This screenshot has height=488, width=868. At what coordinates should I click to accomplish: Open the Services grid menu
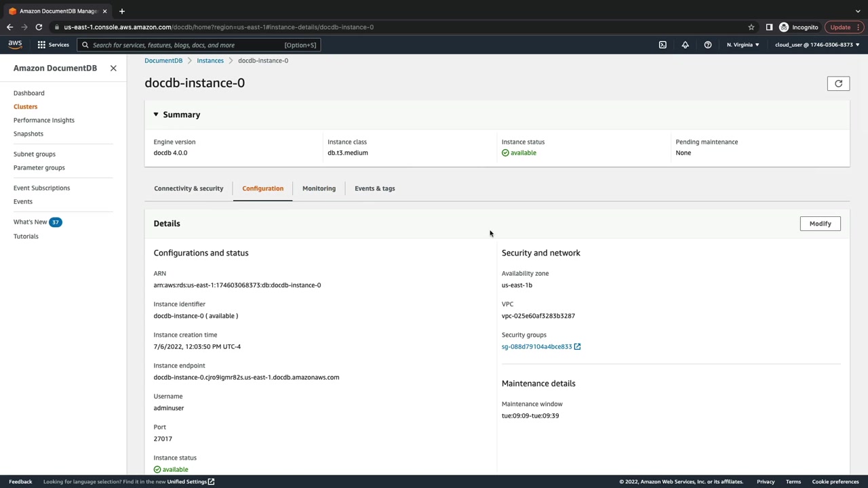click(53, 45)
